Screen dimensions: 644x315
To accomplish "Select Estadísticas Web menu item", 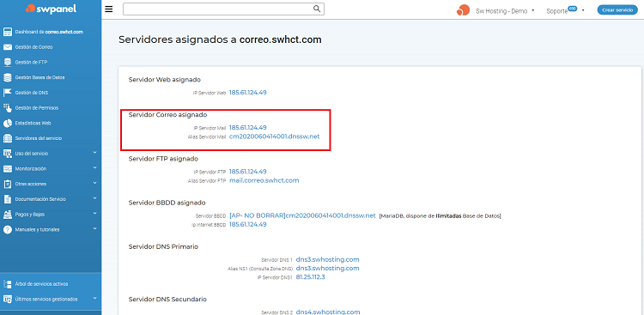I will 33,124.
